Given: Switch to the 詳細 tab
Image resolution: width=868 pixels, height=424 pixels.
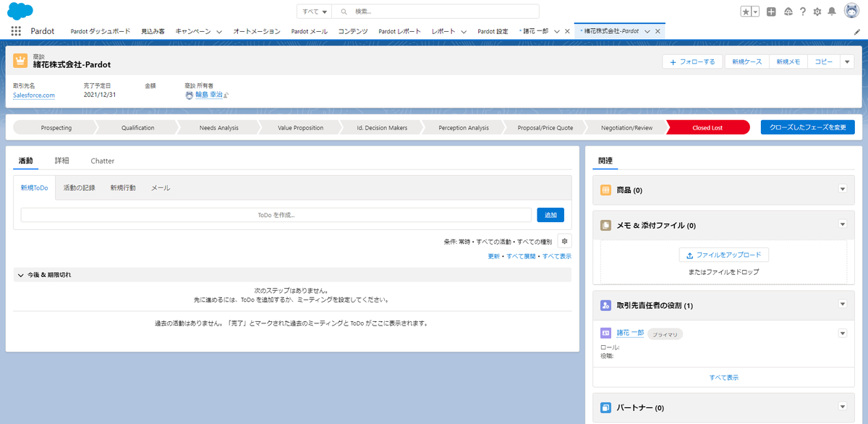Looking at the screenshot, I should (x=62, y=161).
